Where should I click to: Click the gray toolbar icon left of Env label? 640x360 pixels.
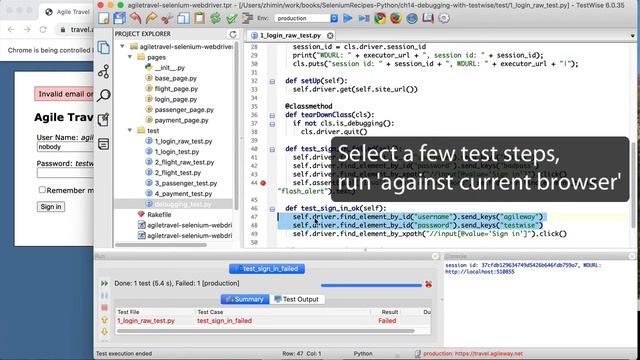247,18
